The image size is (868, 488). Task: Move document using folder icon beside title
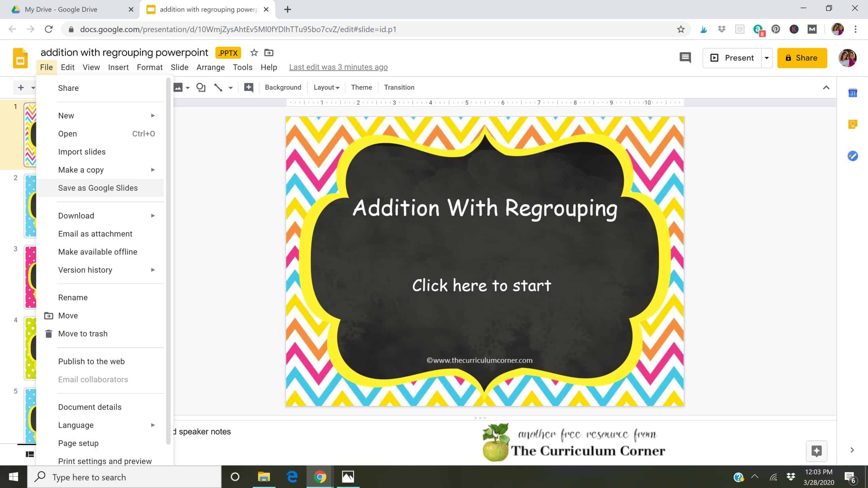[x=268, y=53]
